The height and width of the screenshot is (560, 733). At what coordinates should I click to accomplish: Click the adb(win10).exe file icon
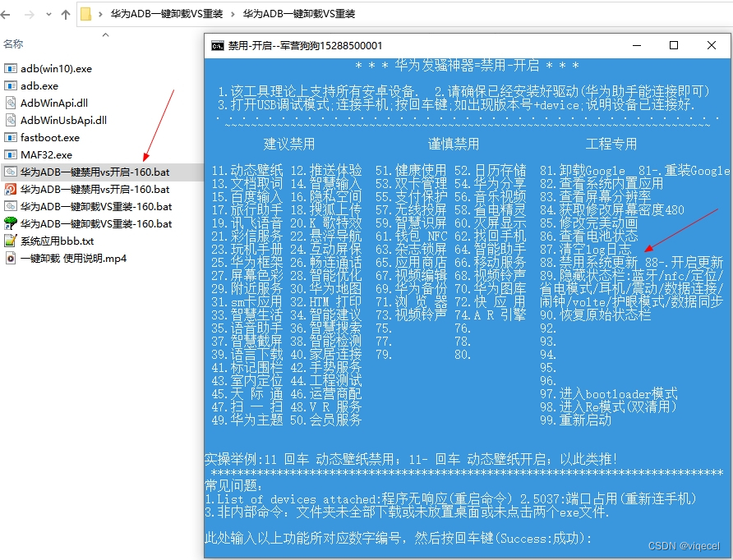(x=11, y=69)
